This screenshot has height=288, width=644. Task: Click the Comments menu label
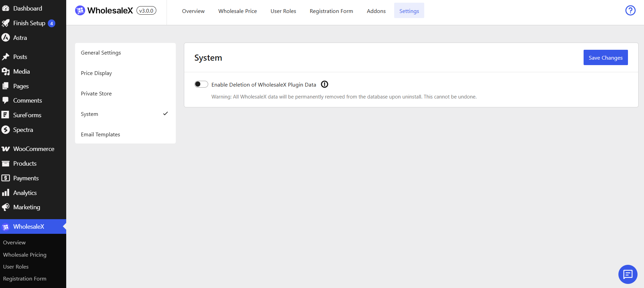coord(28,101)
